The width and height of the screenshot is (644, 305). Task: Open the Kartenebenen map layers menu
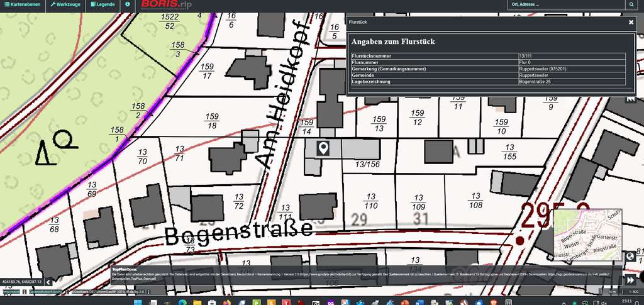pos(22,4)
